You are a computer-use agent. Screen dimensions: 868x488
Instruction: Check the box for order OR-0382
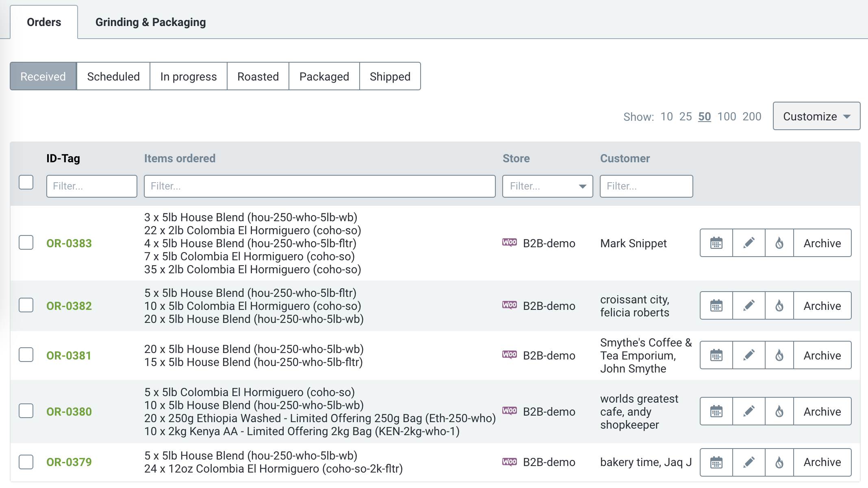click(26, 305)
